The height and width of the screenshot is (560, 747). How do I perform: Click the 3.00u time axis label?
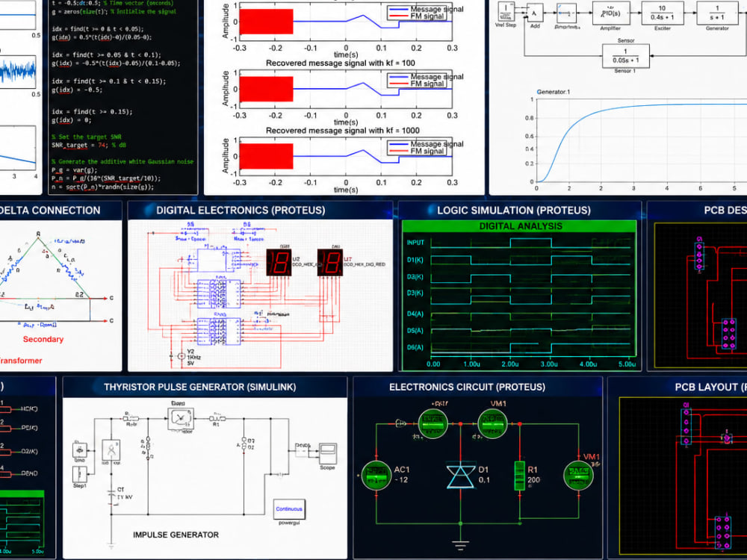coord(549,364)
